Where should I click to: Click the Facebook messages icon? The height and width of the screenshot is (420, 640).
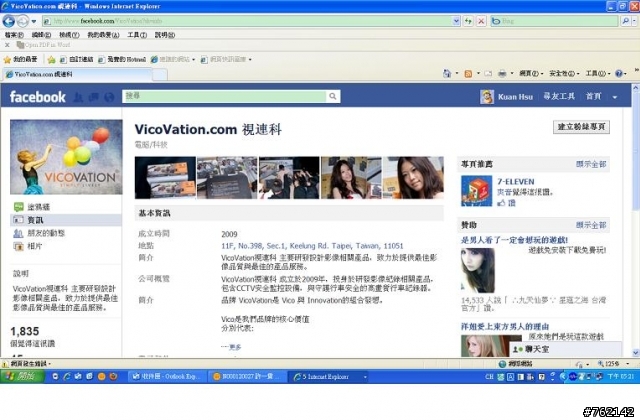click(x=94, y=97)
